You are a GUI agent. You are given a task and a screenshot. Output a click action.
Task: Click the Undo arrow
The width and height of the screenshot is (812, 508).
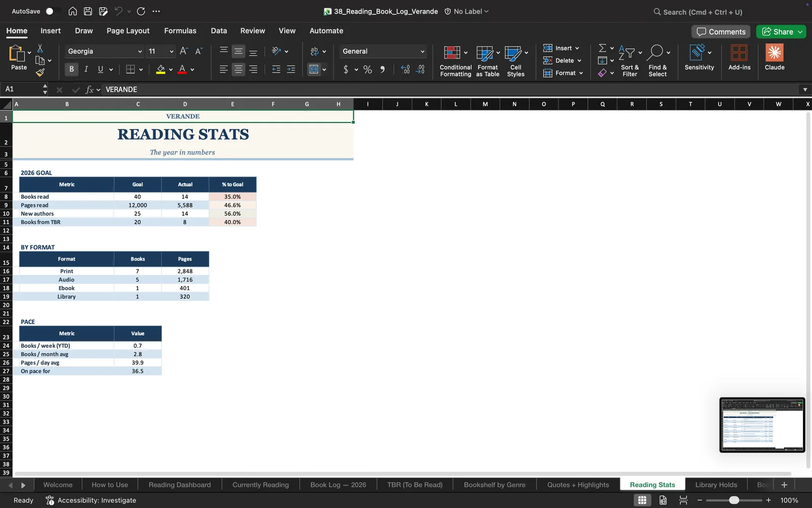point(118,11)
